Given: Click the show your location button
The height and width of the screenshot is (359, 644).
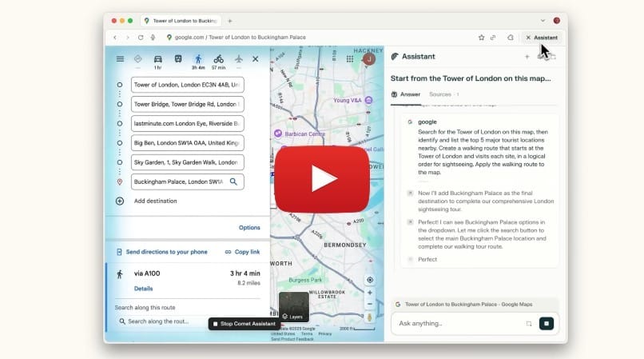Looking at the screenshot, I should (370, 280).
